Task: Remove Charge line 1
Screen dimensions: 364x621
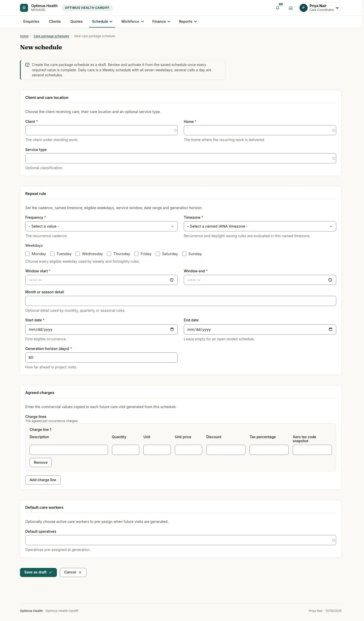Action: (x=41, y=462)
